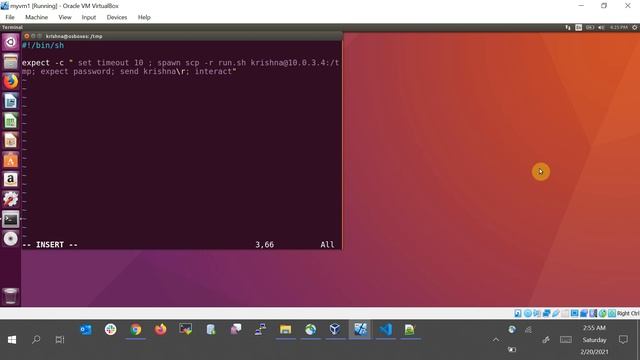The width and height of the screenshot is (640, 360).
Task: Click the Windows pen workspace tray icon
Action: pyautogui.click(x=546, y=340)
